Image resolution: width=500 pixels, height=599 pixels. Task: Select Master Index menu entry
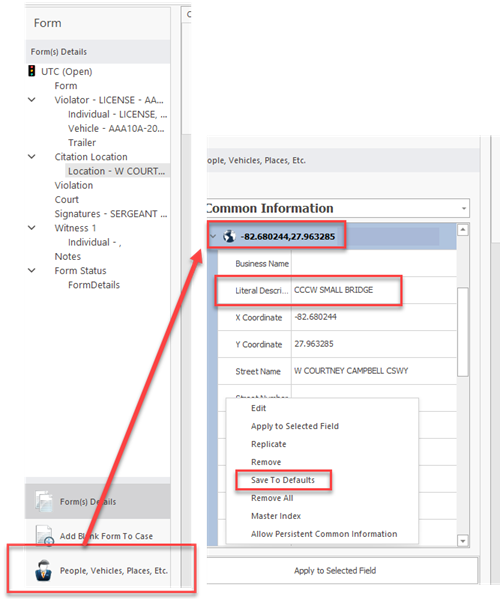(276, 516)
